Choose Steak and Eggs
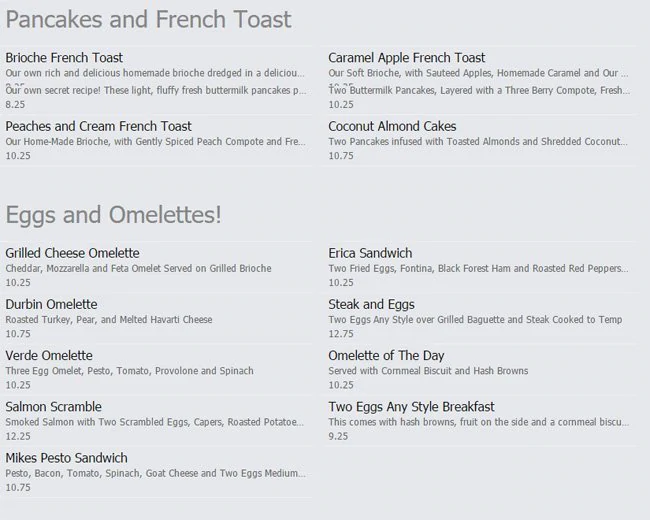This screenshot has width=650, height=520. pos(371,304)
